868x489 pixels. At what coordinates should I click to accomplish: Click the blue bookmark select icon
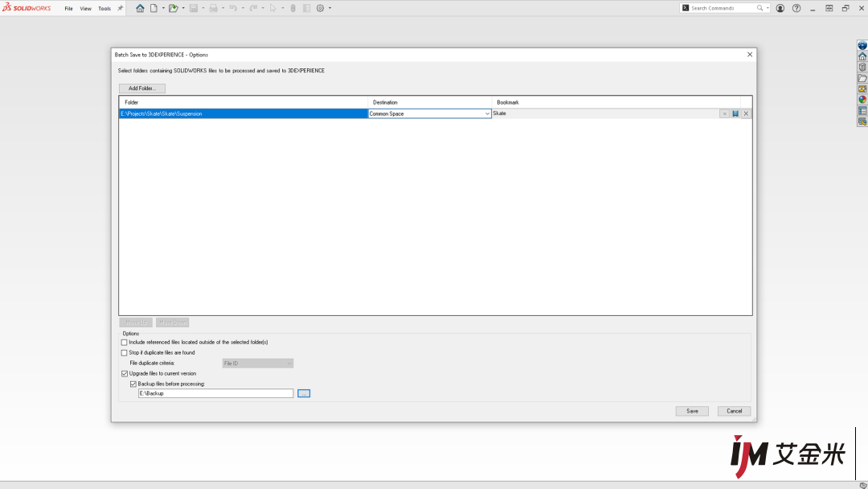point(735,113)
